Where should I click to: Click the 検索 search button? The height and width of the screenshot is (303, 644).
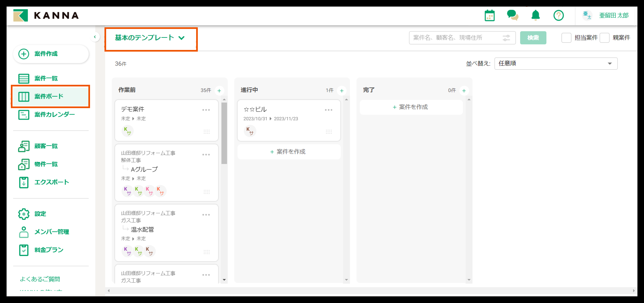click(x=533, y=38)
